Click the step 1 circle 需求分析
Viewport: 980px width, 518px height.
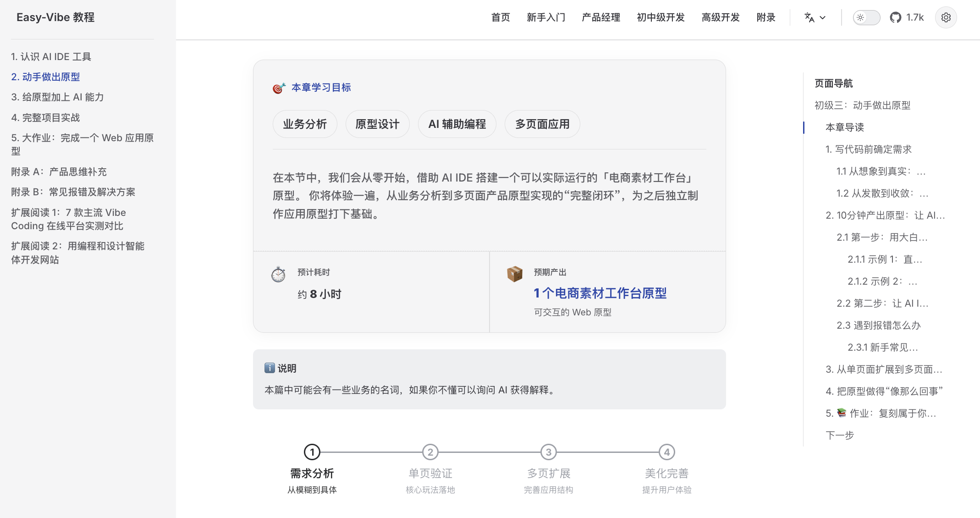tap(312, 452)
